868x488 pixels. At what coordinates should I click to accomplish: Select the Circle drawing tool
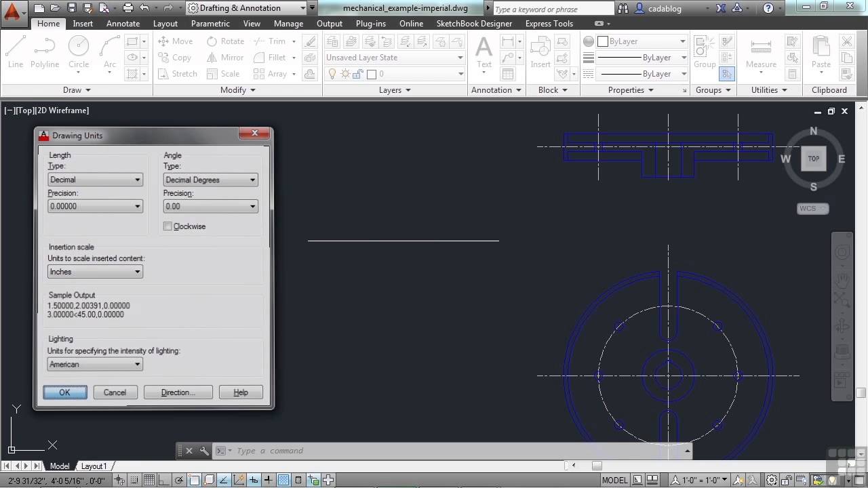(x=79, y=52)
